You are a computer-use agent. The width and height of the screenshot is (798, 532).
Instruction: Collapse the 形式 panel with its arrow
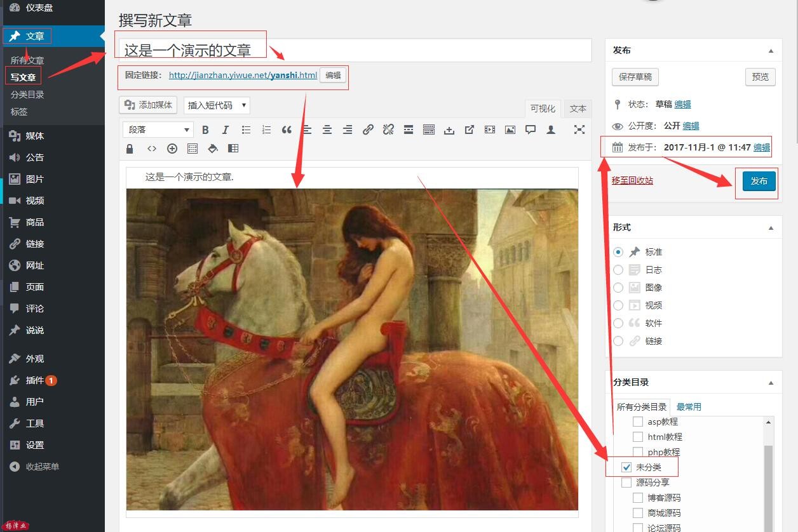tap(771, 228)
